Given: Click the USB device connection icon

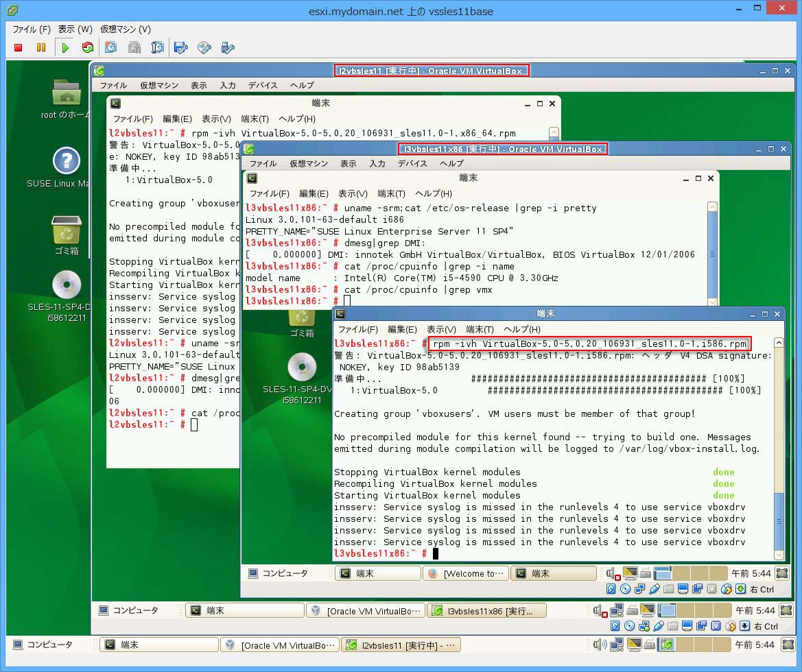Looking at the screenshot, I should pos(228,47).
